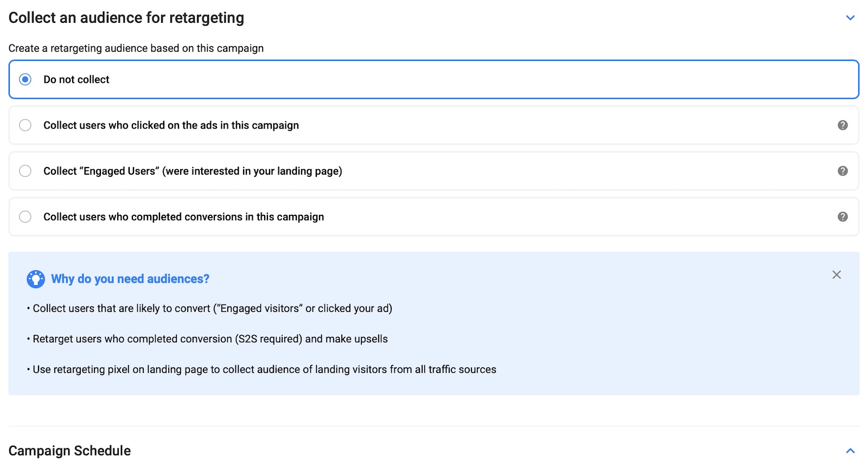The image size is (868, 473).
Task: Click the completed conversions option label
Action: (183, 217)
